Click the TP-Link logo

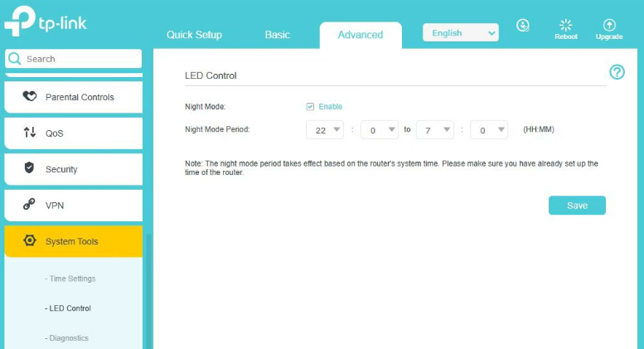click(46, 22)
